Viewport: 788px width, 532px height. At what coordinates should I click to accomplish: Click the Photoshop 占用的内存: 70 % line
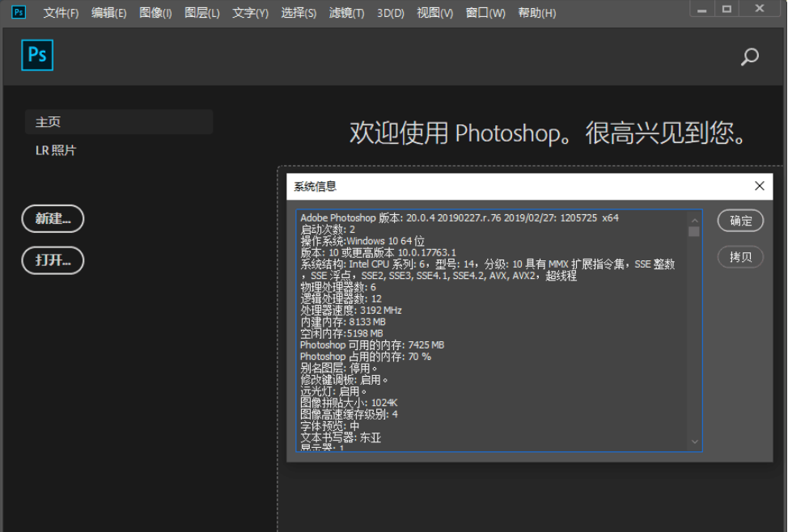(x=366, y=357)
